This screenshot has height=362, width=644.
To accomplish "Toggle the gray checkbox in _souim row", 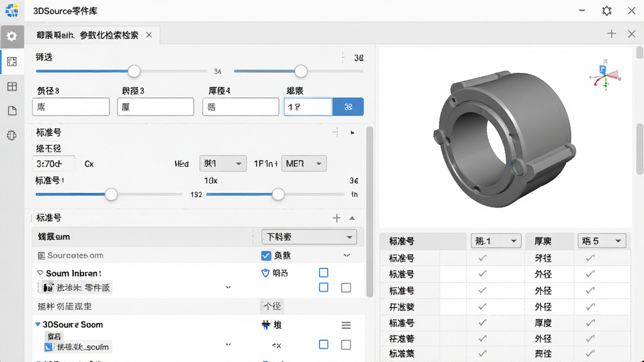I will tap(346, 344).
